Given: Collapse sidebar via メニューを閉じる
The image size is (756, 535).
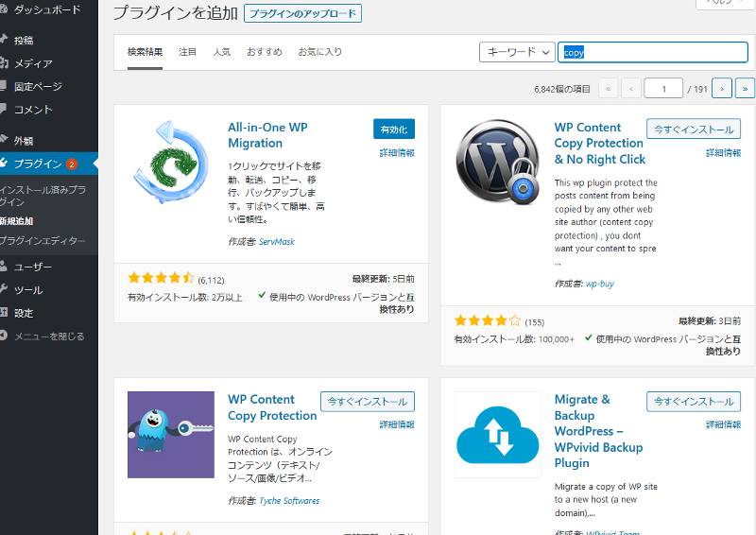Looking at the screenshot, I should pos(49,336).
